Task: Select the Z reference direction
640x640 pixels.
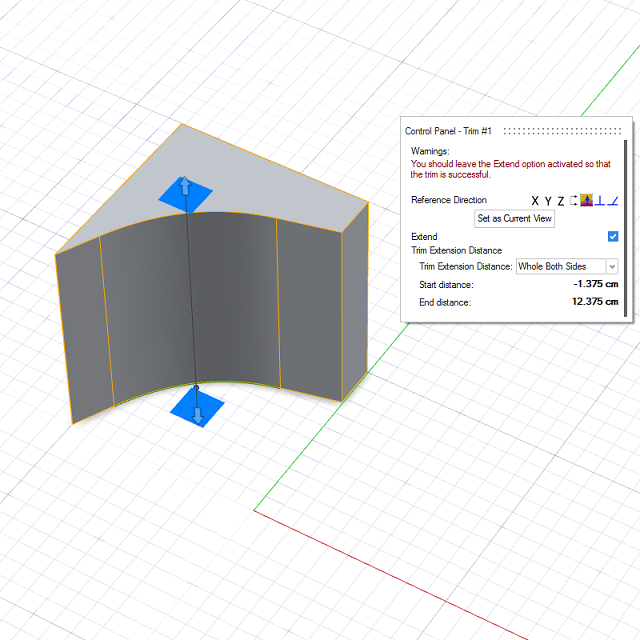Action: click(x=561, y=201)
